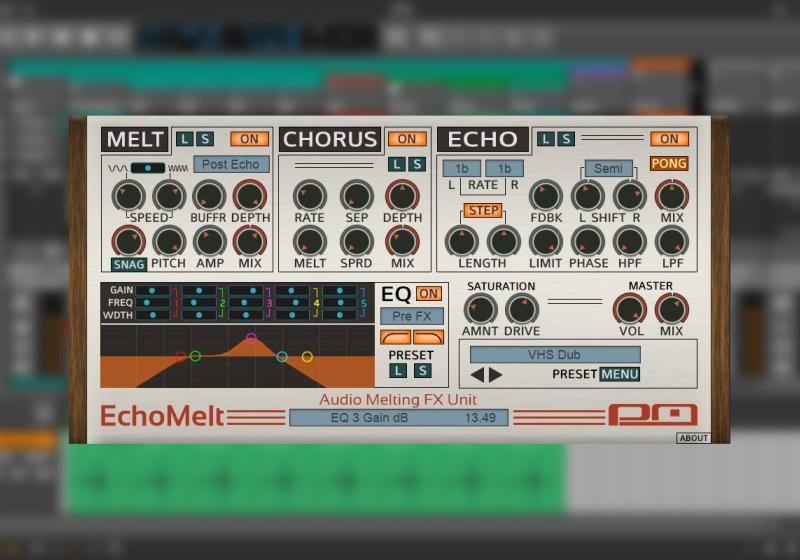Open the Pre FX EQ routing dropdown
The width and height of the screenshot is (800, 560).
click(x=412, y=316)
